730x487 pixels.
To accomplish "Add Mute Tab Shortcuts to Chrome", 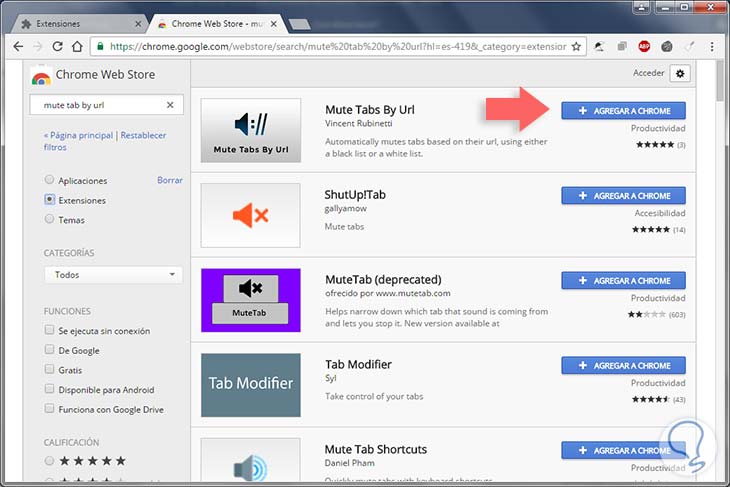I will click(x=623, y=451).
